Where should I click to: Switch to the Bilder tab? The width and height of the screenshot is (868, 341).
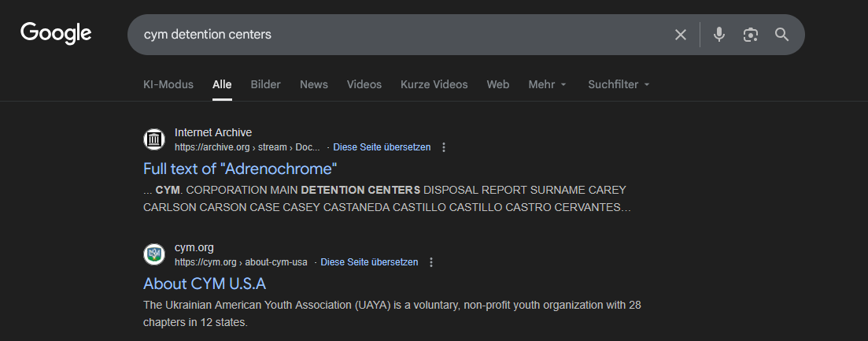click(265, 84)
